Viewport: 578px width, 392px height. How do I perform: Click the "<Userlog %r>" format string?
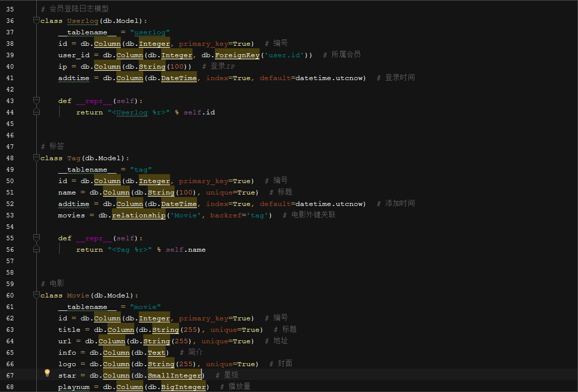[139, 112]
